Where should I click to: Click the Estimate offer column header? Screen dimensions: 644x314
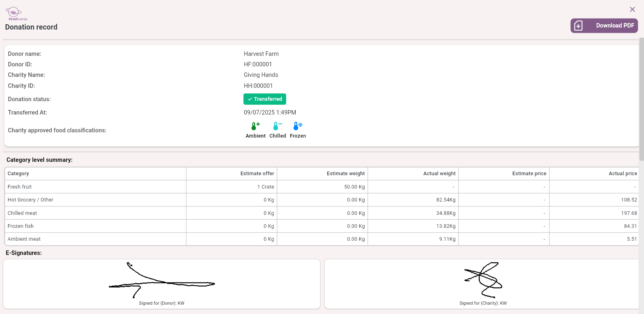pyautogui.click(x=257, y=174)
